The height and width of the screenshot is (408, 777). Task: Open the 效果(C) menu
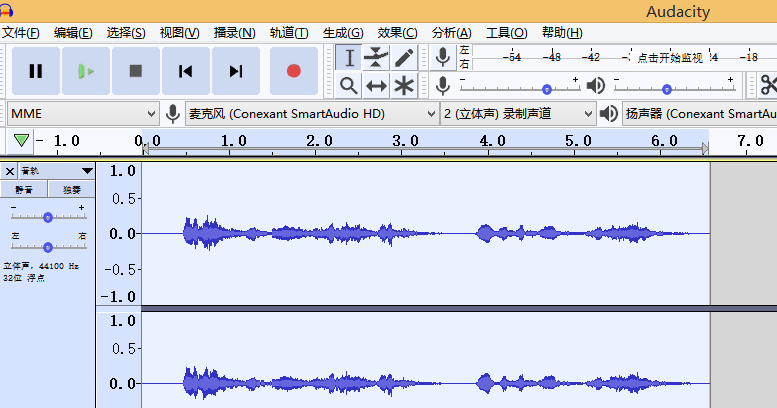[x=397, y=32]
